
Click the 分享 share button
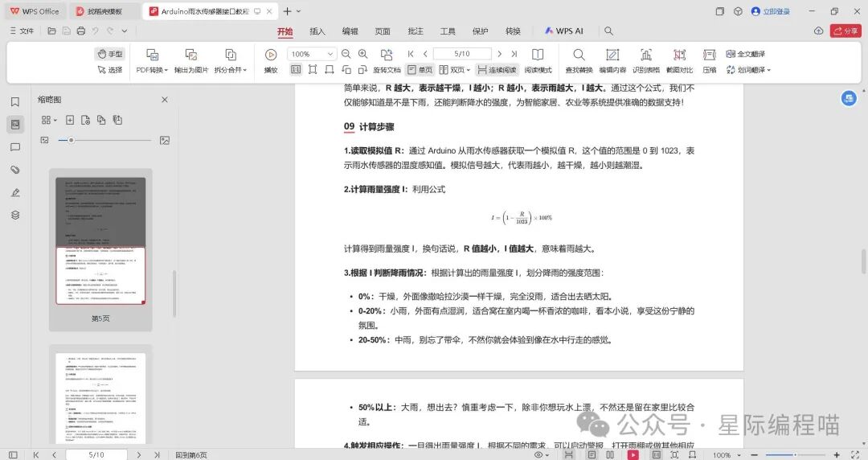pyautogui.click(x=846, y=31)
